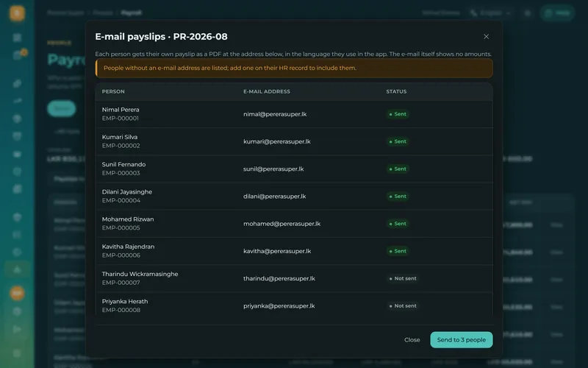Select the PERSON column header
The width and height of the screenshot is (588, 368).
[x=113, y=91]
